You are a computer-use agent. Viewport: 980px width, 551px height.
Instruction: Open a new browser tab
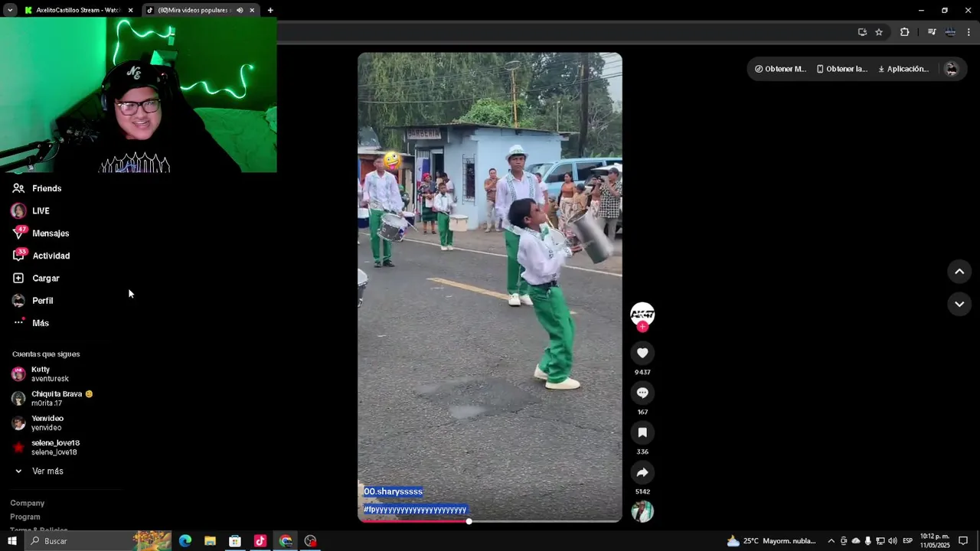(x=270, y=10)
